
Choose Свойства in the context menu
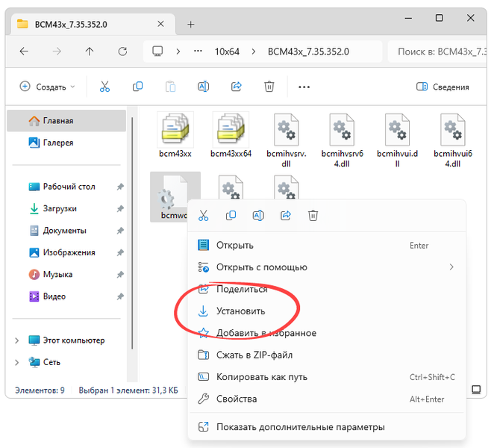point(327,399)
